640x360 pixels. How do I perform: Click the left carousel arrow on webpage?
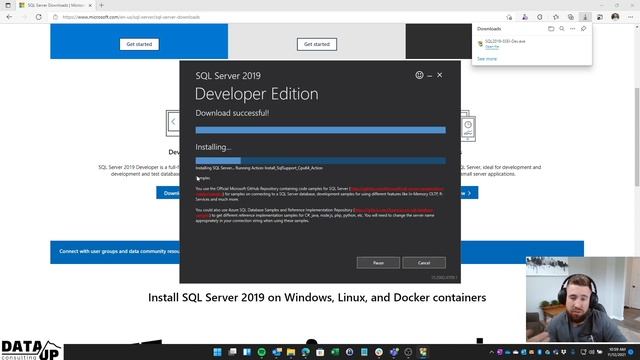[173, 122]
